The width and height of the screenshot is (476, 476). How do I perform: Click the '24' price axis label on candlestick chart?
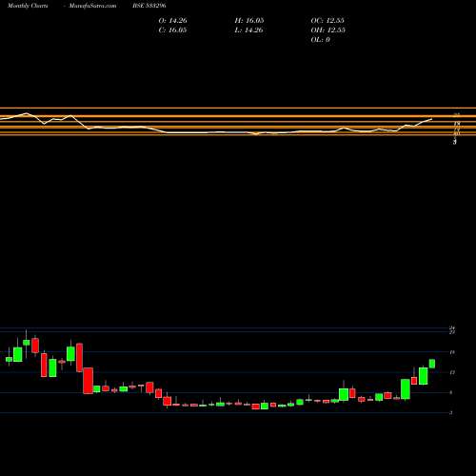(x=452, y=327)
